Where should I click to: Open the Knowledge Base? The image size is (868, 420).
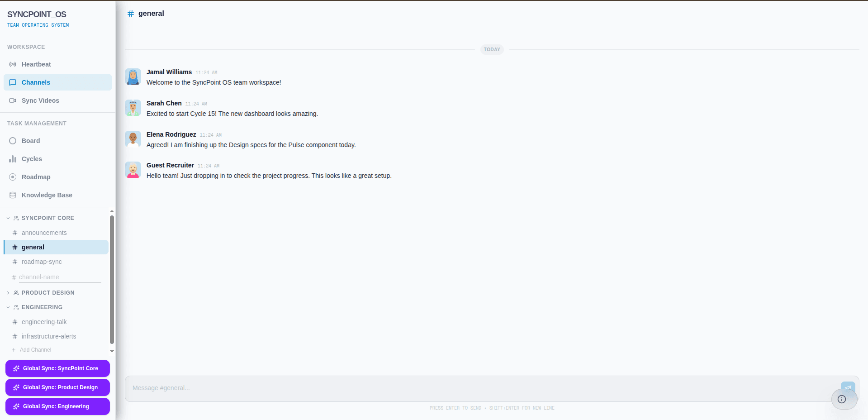click(47, 195)
